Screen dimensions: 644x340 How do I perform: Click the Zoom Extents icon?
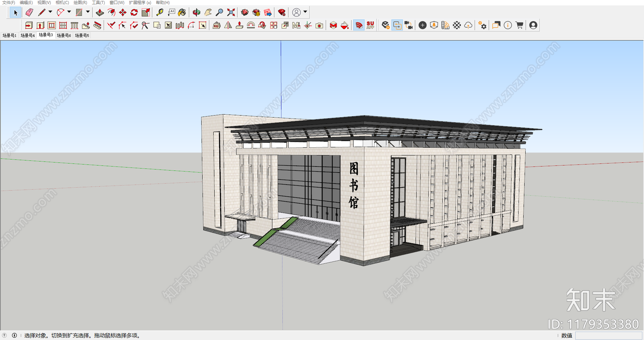click(231, 13)
